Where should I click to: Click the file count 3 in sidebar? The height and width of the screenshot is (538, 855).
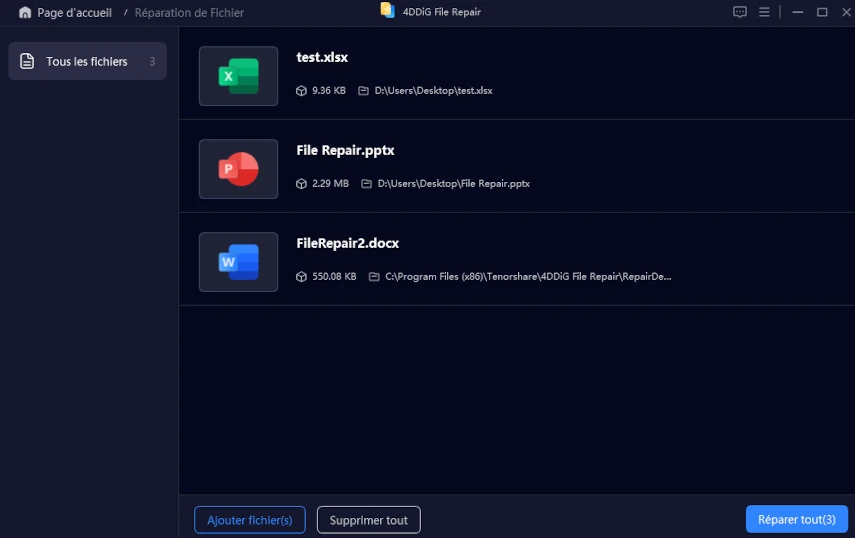(x=152, y=62)
